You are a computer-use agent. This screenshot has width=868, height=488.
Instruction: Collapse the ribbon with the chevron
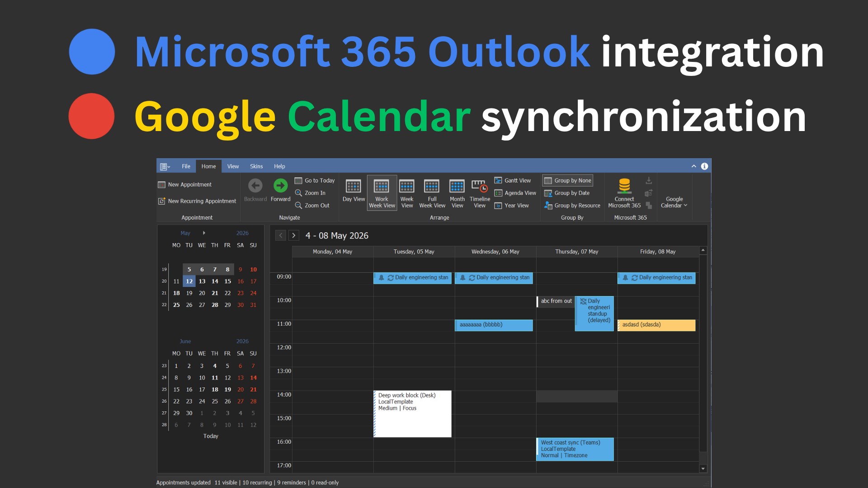[693, 166]
